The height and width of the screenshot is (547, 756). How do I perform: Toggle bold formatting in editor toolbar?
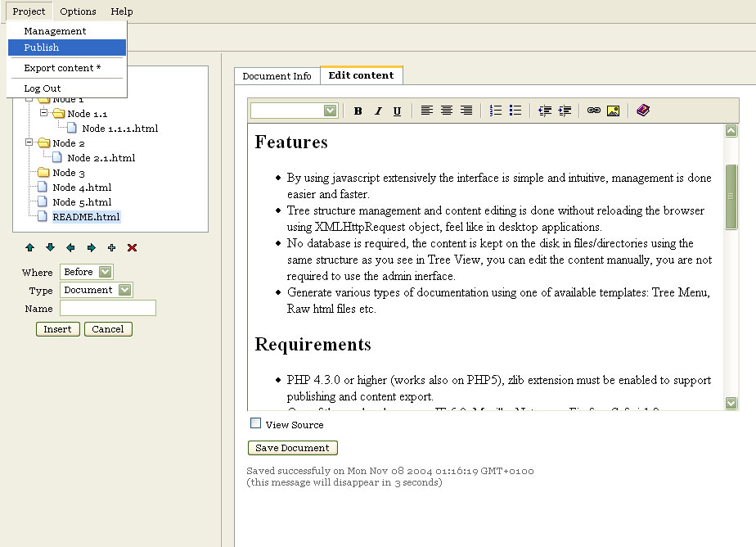point(358,111)
